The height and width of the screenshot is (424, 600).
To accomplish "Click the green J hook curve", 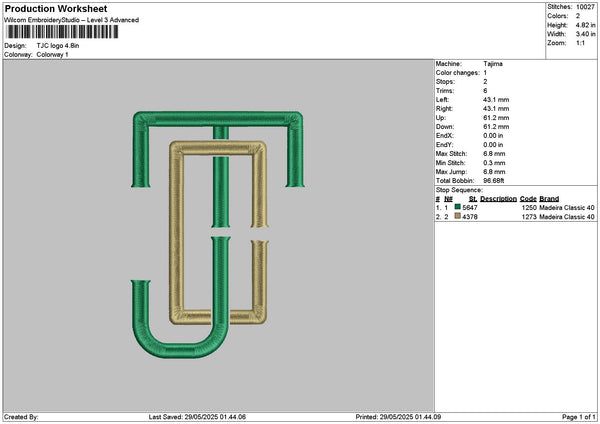I will (x=180, y=337).
